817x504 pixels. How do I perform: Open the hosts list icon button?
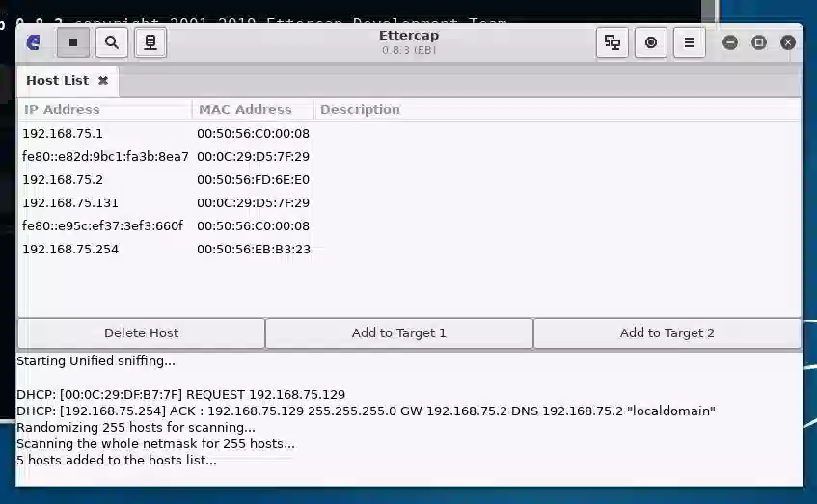pyautogui.click(x=150, y=42)
